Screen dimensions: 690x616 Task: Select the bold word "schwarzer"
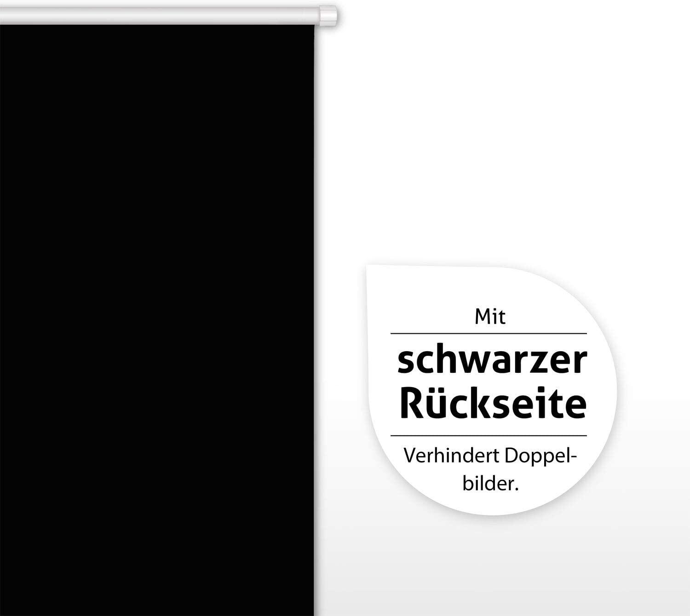click(x=492, y=361)
